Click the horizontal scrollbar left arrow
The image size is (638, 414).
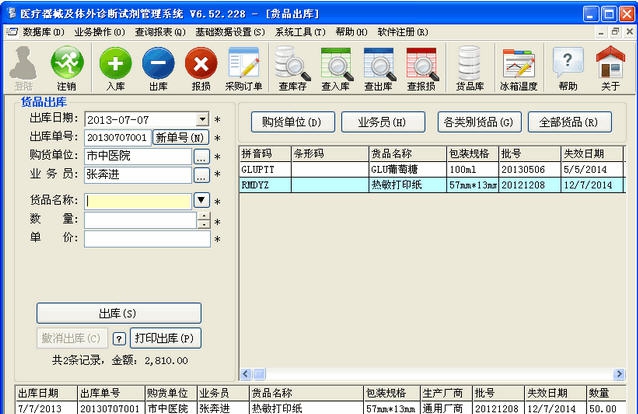(245, 374)
